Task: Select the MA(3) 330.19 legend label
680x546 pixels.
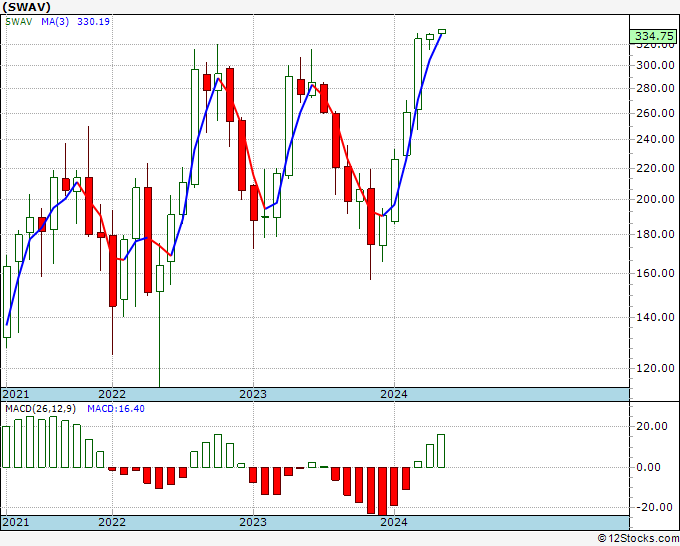Action: [75, 22]
